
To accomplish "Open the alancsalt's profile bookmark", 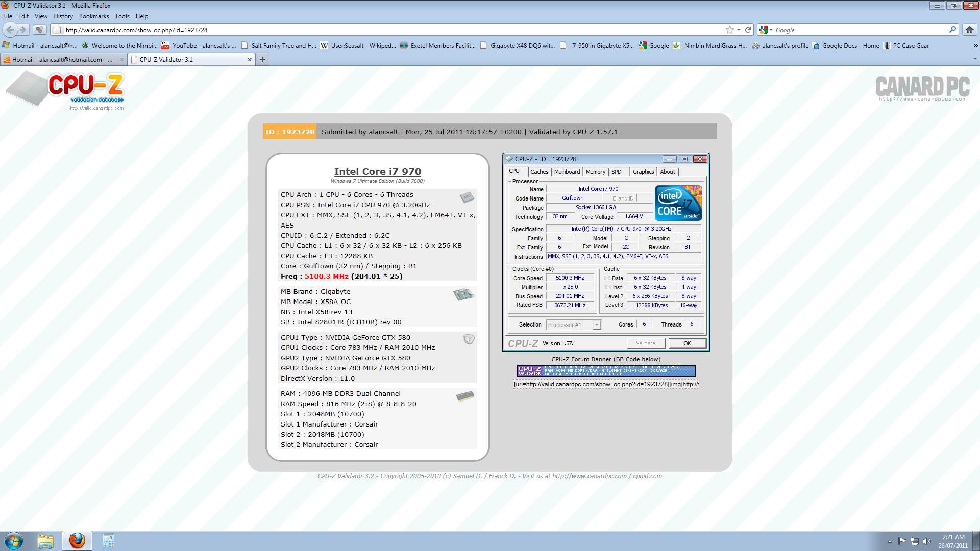I will pyautogui.click(x=780, y=45).
